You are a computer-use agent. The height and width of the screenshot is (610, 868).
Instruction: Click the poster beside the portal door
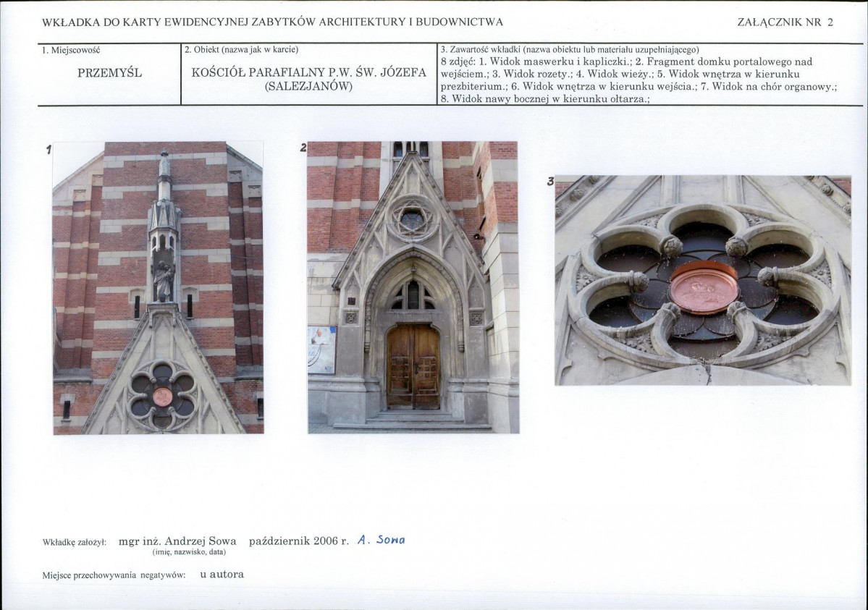322,350
